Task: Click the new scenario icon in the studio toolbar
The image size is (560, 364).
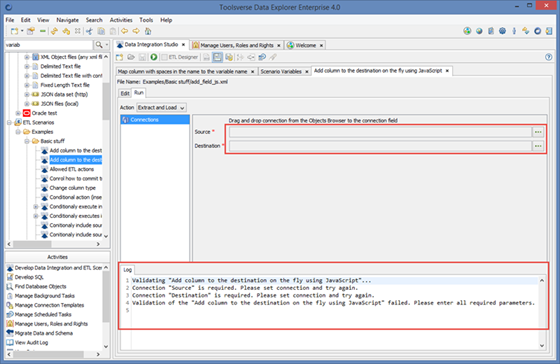Action: click(x=120, y=57)
